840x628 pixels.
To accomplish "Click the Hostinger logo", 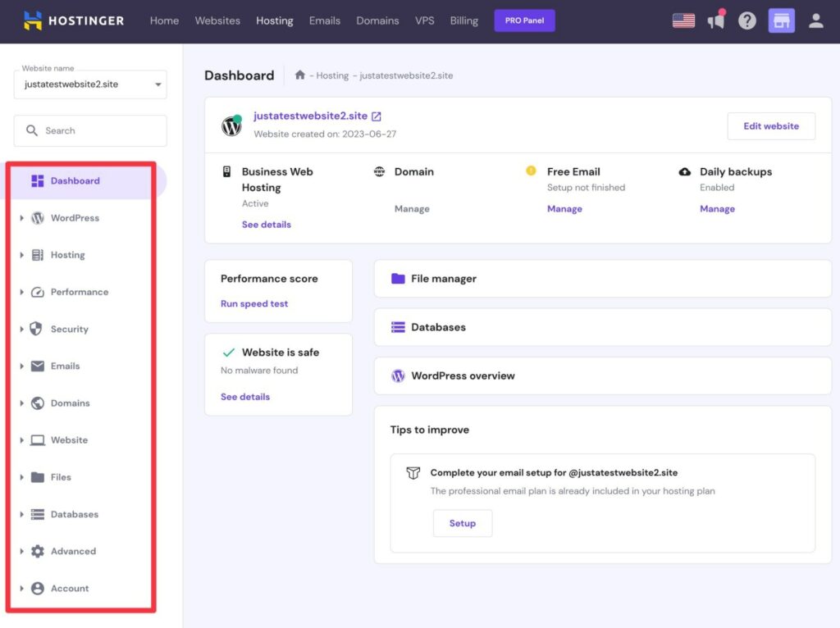I will click(74, 20).
